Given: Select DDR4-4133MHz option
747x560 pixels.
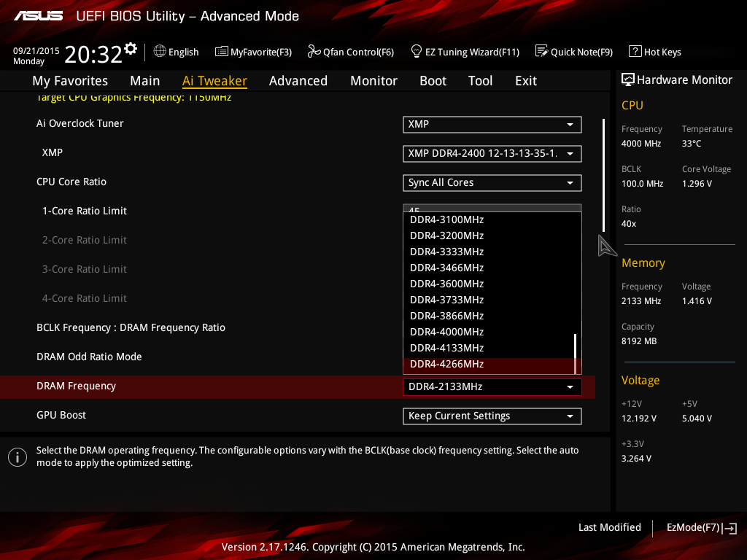Looking at the screenshot, I should [x=489, y=348].
